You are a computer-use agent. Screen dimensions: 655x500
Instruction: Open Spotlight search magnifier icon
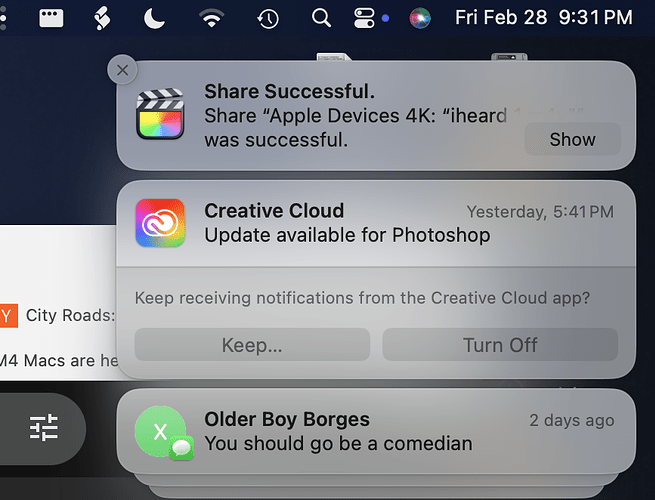(321, 18)
